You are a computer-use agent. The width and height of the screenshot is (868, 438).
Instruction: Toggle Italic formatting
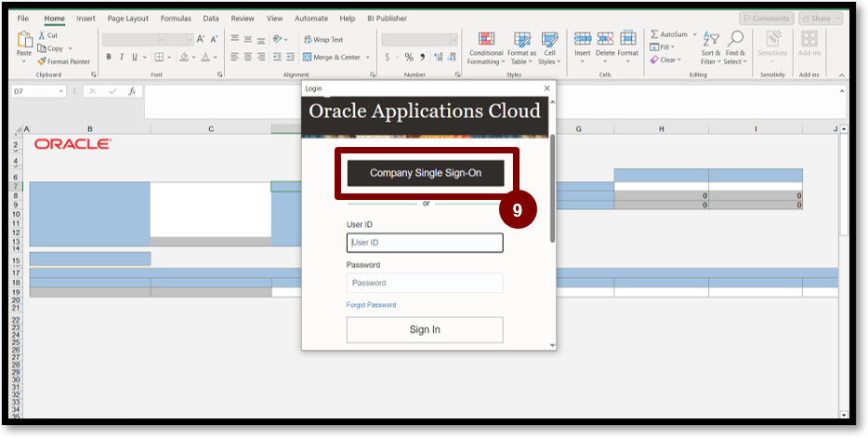(121, 57)
